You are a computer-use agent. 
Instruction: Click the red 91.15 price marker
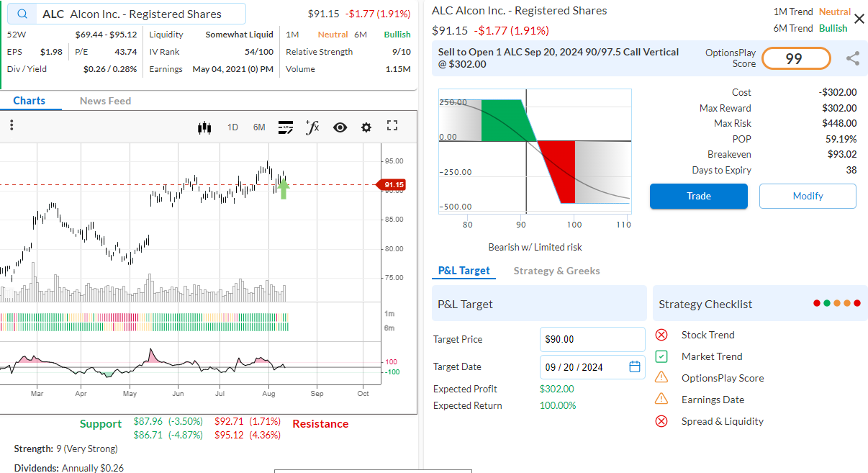(x=392, y=185)
